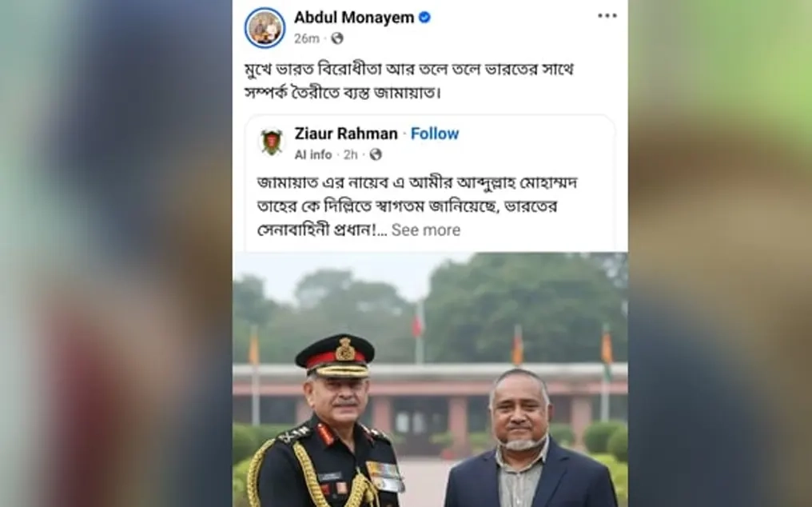Click the army officer in the photo
The height and width of the screenshot is (507, 812).
tap(330, 421)
